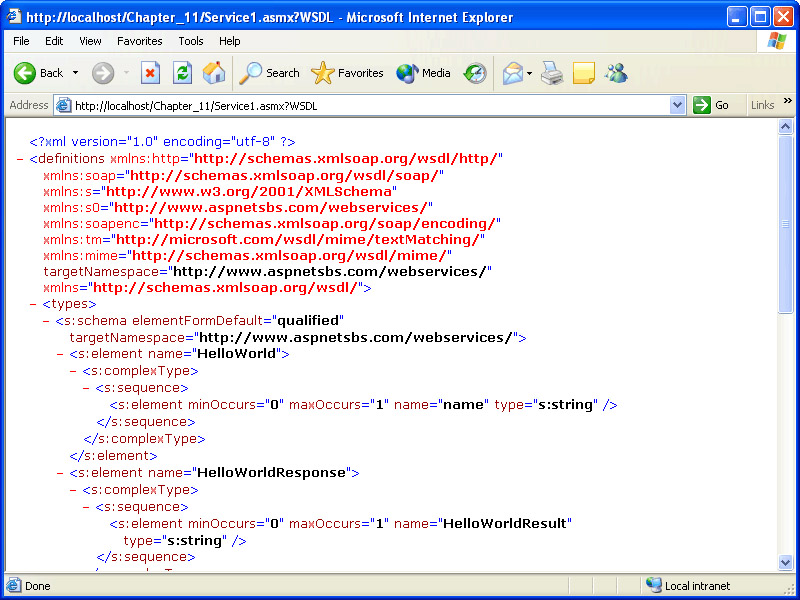This screenshot has height=600, width=800.
Task: Go to Home page icon
Action: (x=214, y=73)
